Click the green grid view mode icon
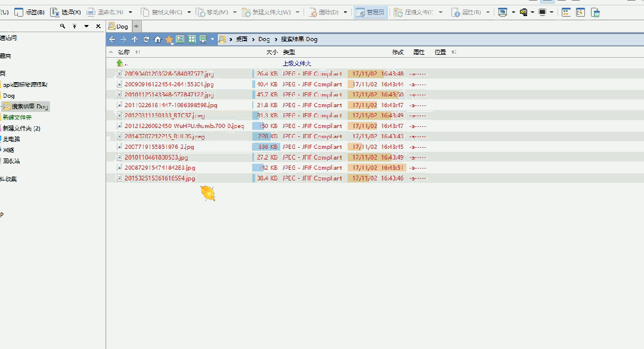644x349 pixels. (x=191, y=39)
